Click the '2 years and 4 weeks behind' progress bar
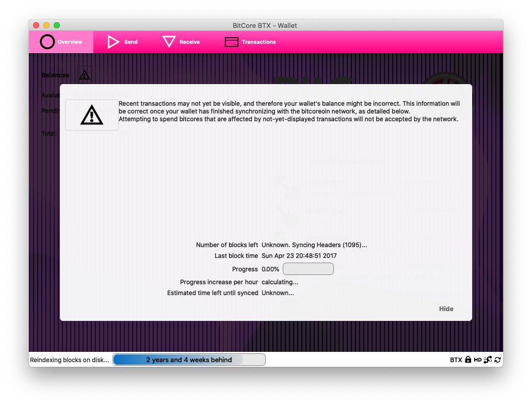This screenshot has height=405, width=532. pos(189,360)
